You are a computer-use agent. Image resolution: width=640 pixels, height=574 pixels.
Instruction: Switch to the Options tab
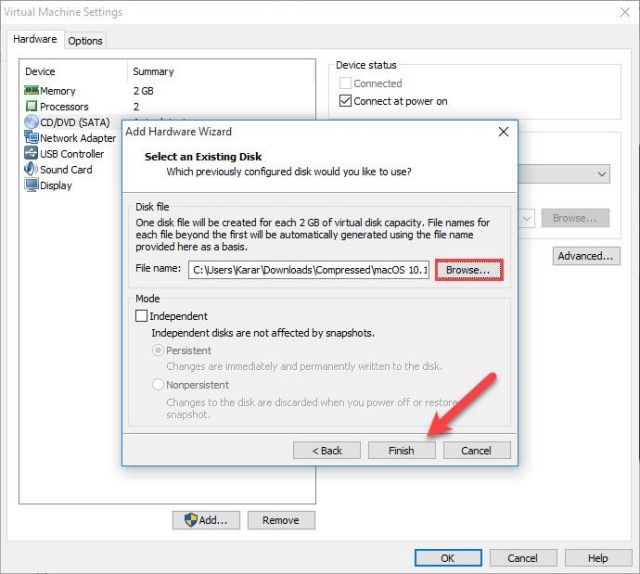coord(85,41)
